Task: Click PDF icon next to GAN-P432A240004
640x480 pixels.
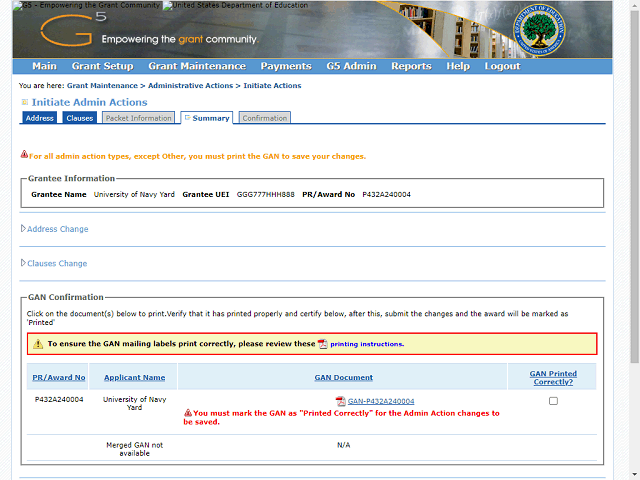Action: pos(340,401)
